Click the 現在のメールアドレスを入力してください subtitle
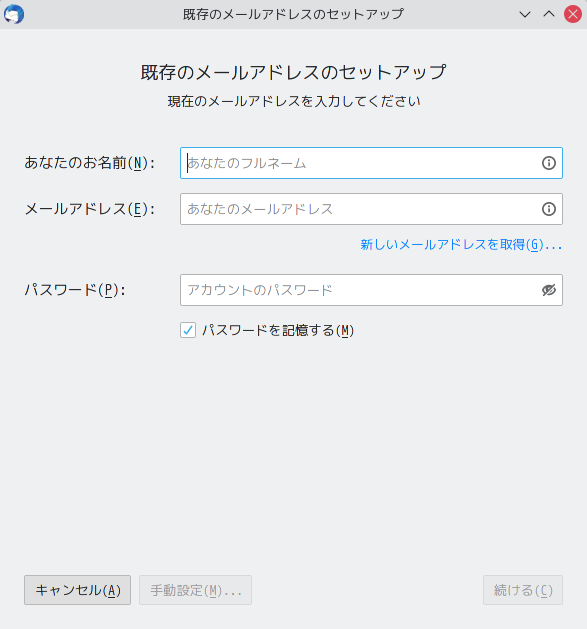This screenshot has width=587, height=629. [294, 101]
